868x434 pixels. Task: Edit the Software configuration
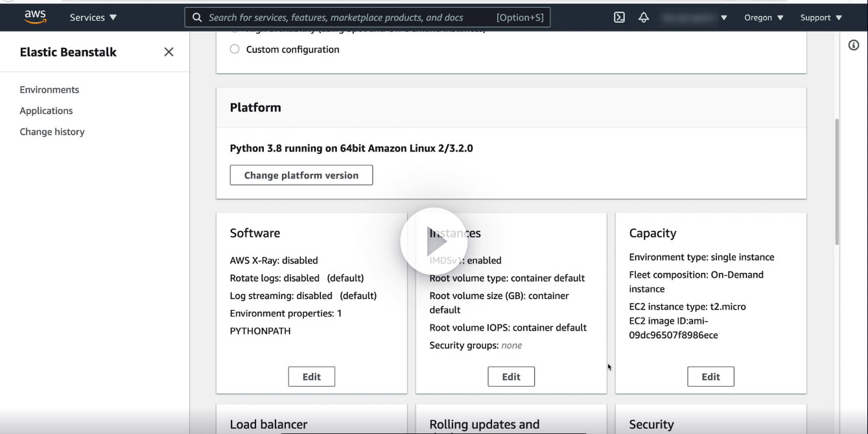pyautogui.click(x=312, y=376)
